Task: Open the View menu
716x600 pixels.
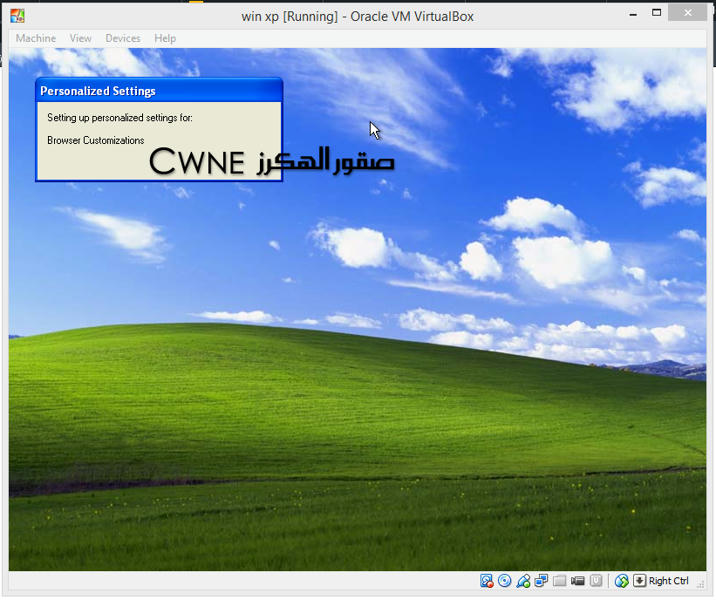Action: pos(80,38)
